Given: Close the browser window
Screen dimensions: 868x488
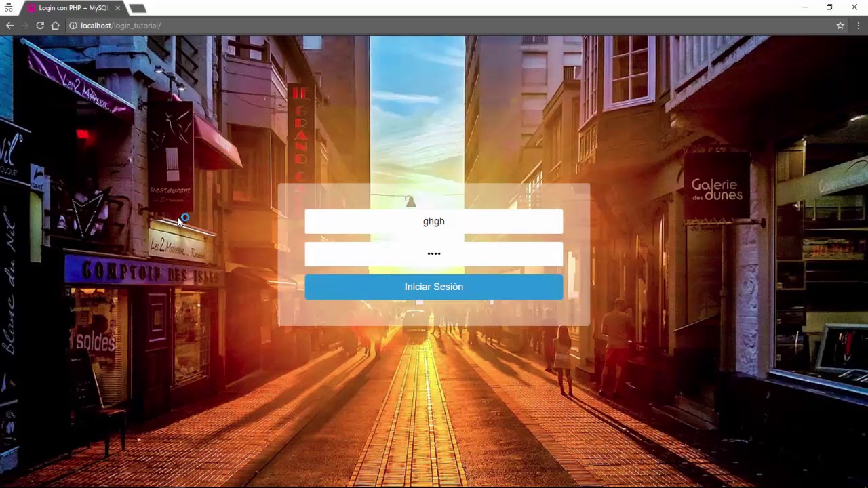Looking at the screenshot, I should click(854, 7).
